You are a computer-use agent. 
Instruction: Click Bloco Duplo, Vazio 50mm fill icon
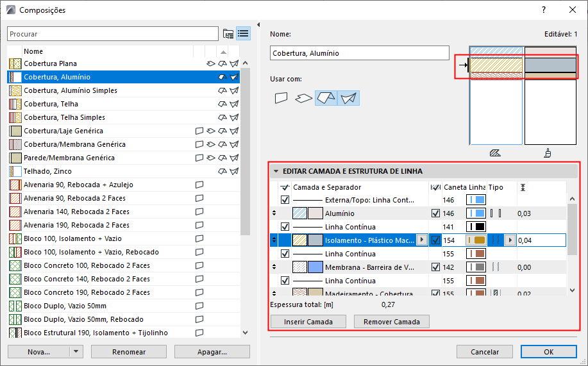(15, 306)
